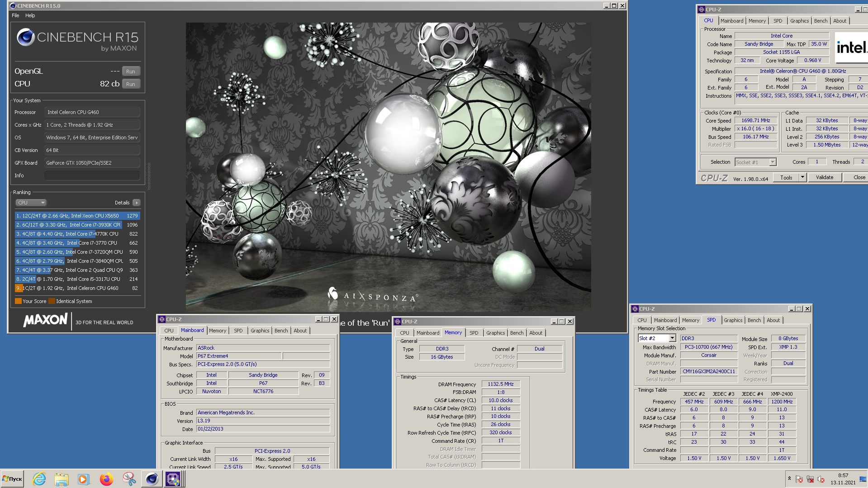
Task: Open the Snipping Tool in taskbar
Action: pyautogui.click(x=129, y=479)
